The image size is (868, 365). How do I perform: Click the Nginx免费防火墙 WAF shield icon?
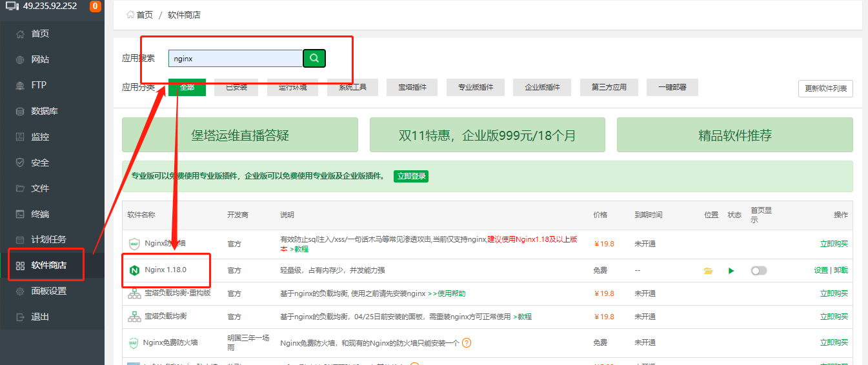(x=133, y=343)
